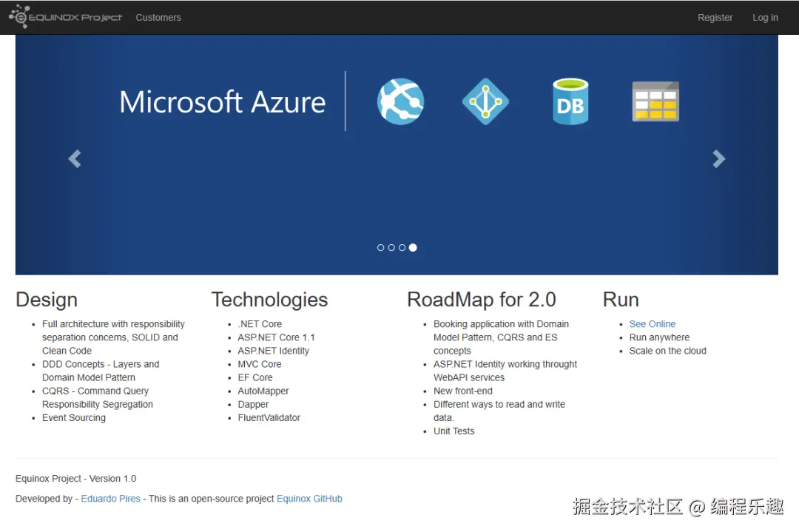This screenshot has width=799, height=532.
Task: Click the "MVC Core" list item
Action: tap(260, 364)
